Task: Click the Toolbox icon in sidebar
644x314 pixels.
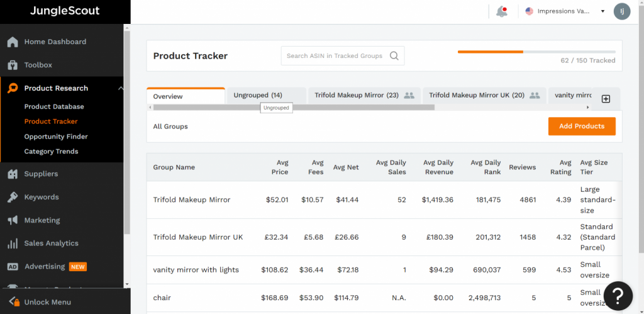Action: coord(13,65)
